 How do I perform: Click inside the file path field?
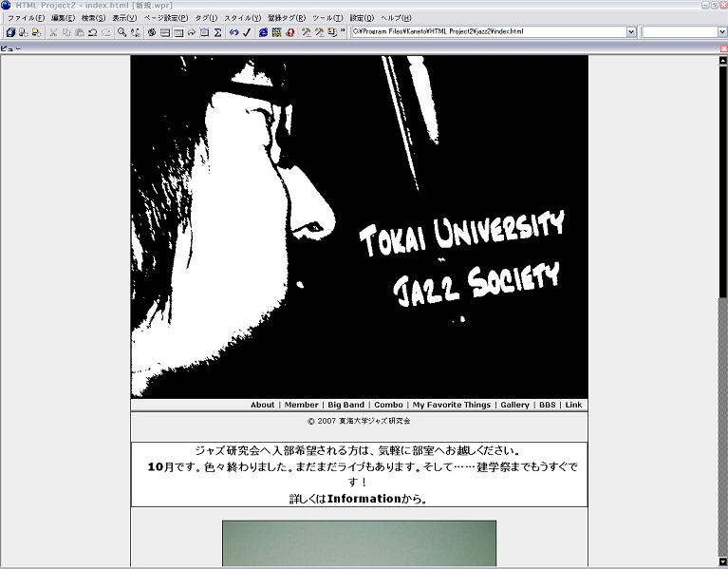coord(489,31)
